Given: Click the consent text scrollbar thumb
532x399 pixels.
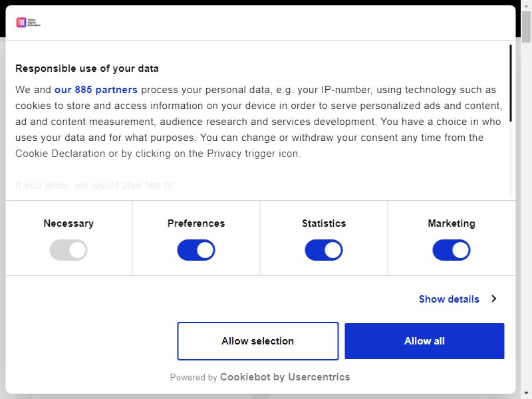Looking at the screenshot, I should point(511,83).
